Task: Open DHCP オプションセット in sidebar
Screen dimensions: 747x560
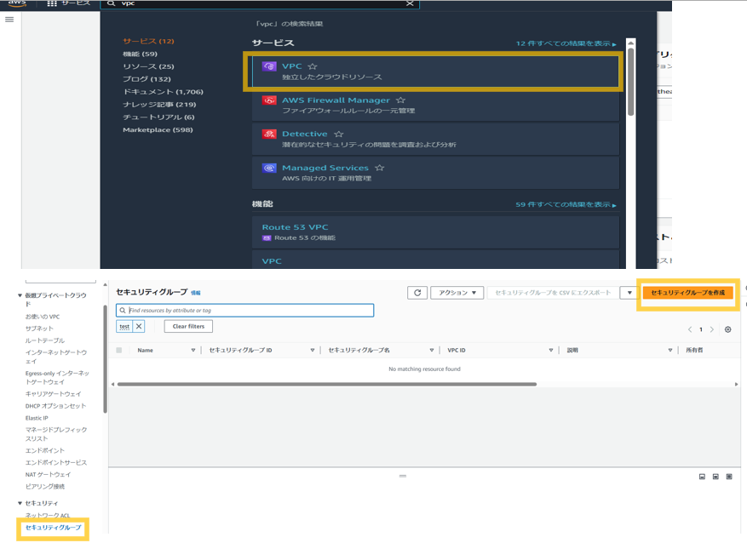Action: tap(55, 406)
